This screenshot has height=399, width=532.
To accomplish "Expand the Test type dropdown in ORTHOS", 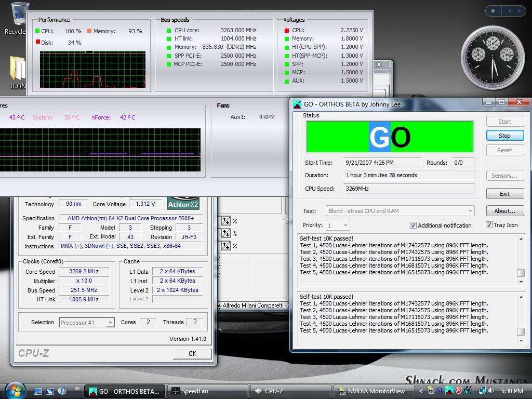I will pos(470,211).
